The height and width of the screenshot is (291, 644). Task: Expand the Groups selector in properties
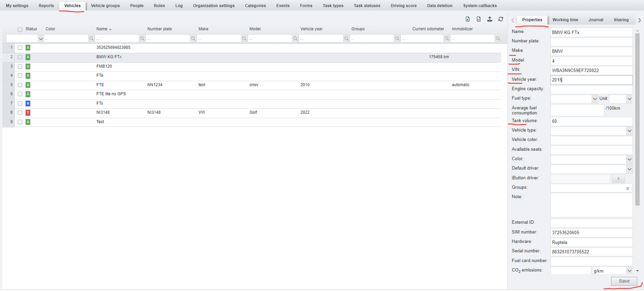coord(628,188)
